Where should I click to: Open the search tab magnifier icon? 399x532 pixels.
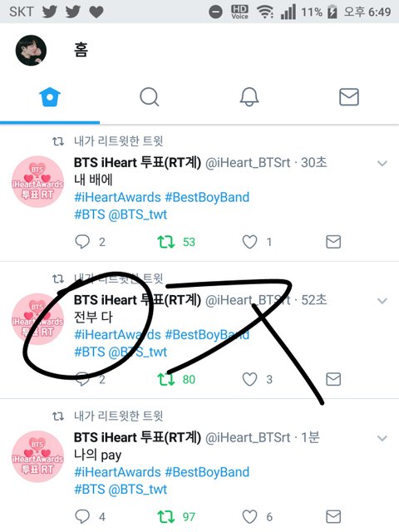point(150,97)
